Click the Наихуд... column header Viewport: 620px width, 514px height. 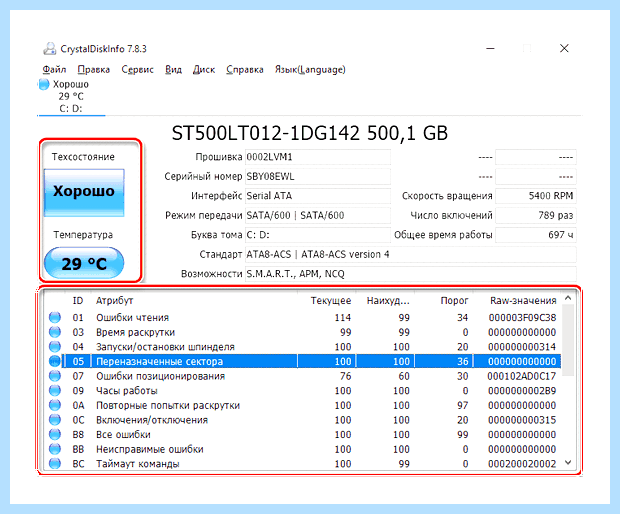point(385,300)
